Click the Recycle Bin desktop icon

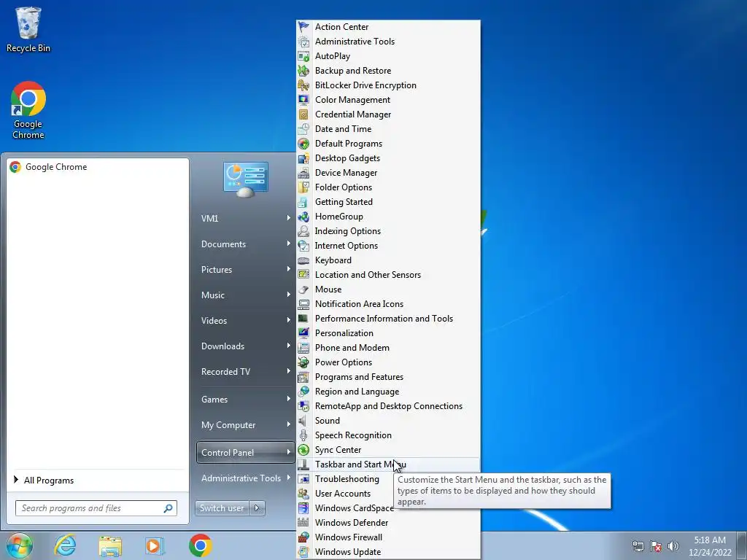(28, 29)
